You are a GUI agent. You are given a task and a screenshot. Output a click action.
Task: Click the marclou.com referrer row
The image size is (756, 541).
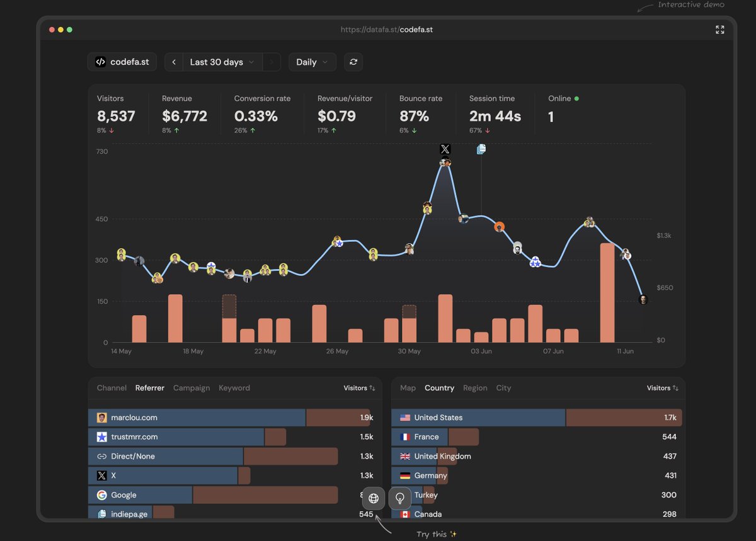234,418
